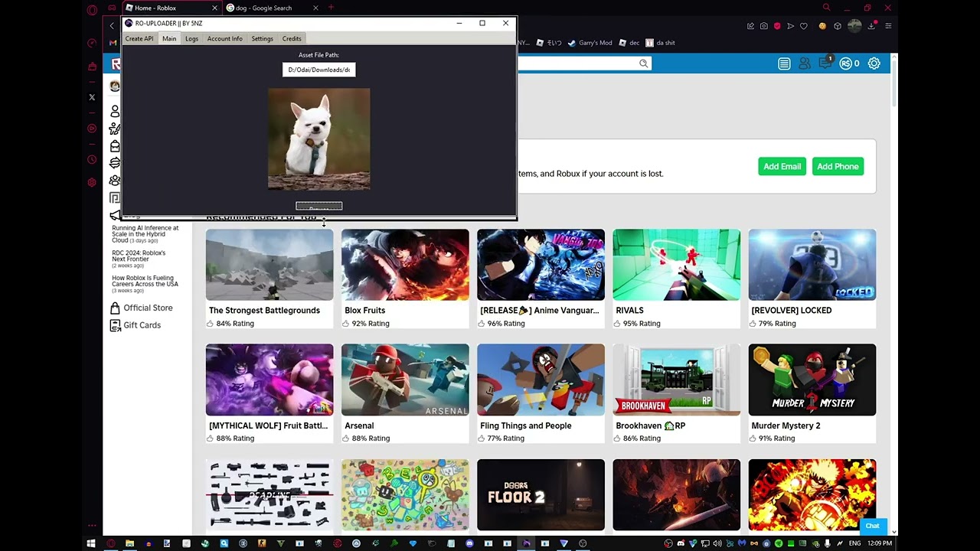Click the red shield ad blocker icon
The image size is (980, 551).
(777, 26)
